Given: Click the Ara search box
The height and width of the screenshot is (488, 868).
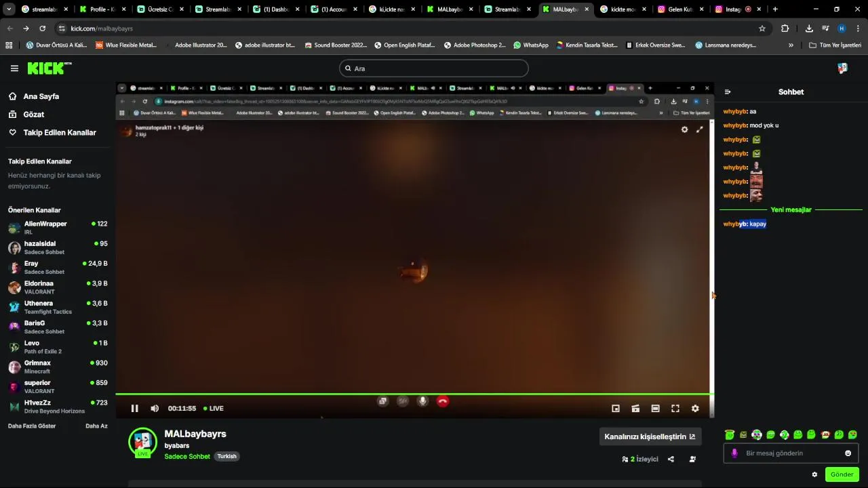Looking at the screenshot, I should [x=434, y=68].
